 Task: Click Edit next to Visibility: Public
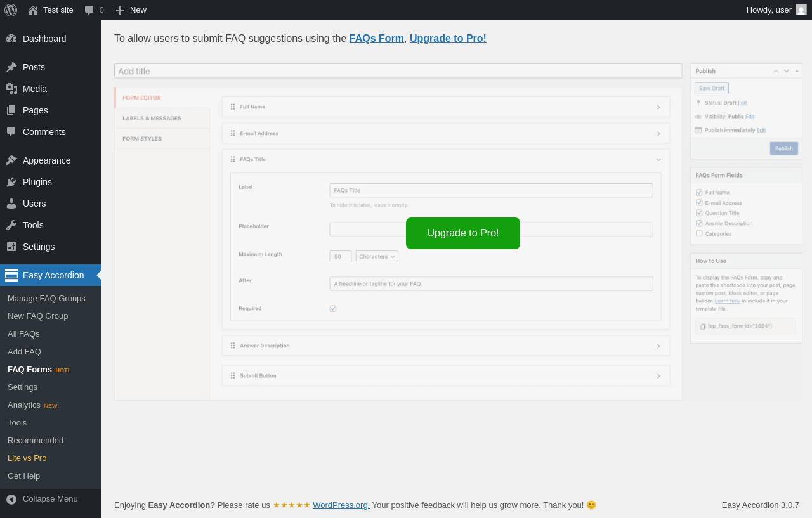click(x=750, y=117)
